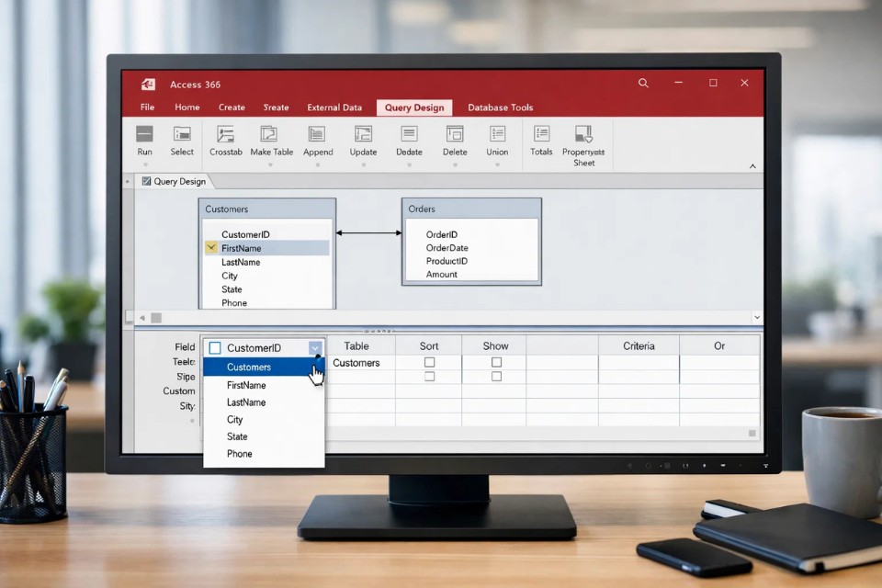Select the Append query icon
This screenshot has height=588, width=882.
coord(317,135)
